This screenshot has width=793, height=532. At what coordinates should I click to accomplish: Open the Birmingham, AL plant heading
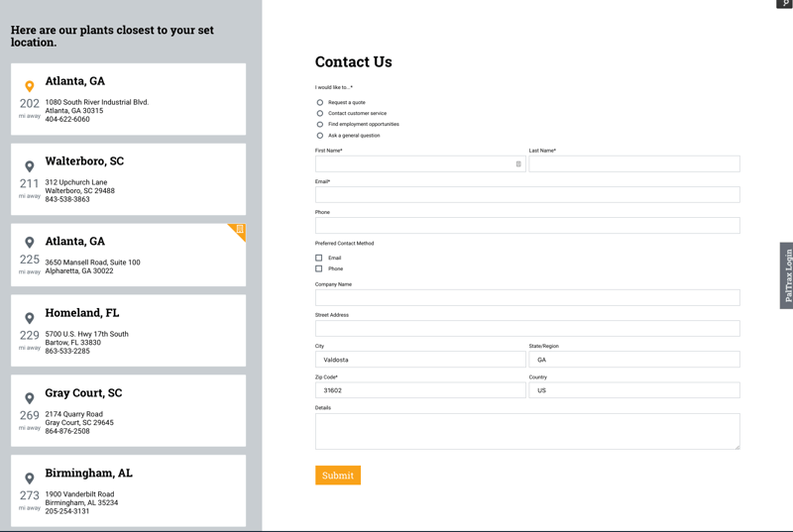tap(88, 473)
